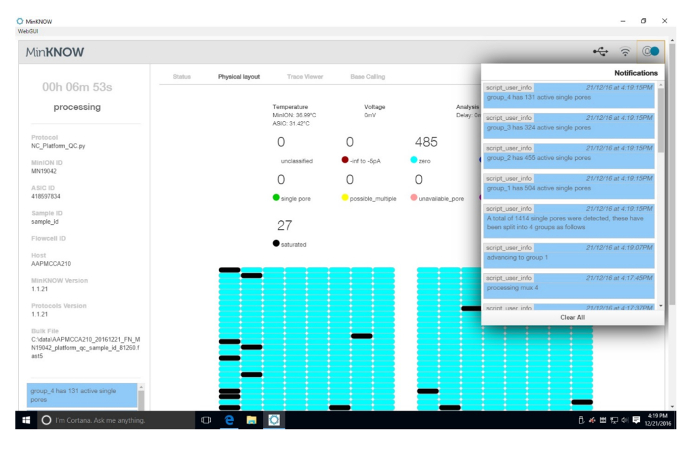
Task: Click the pink unavailable_pore legend dot
Action: [x=413, y=197]
